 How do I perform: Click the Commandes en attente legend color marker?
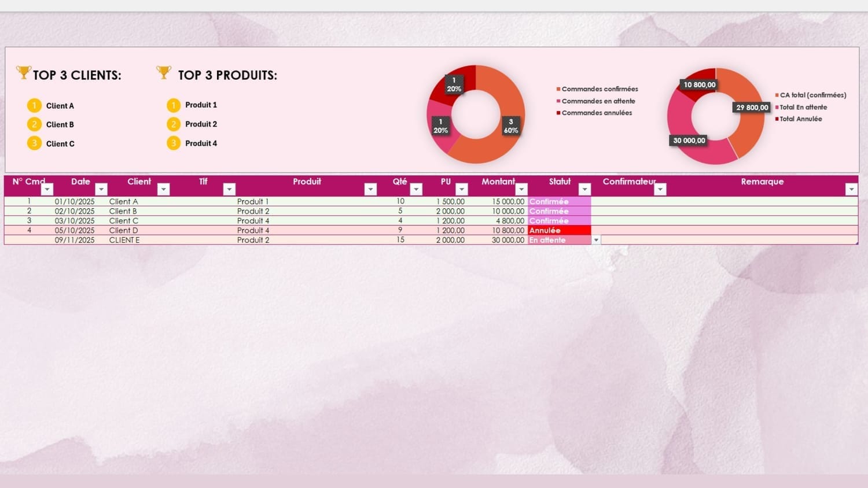click(x=558, y=101)
